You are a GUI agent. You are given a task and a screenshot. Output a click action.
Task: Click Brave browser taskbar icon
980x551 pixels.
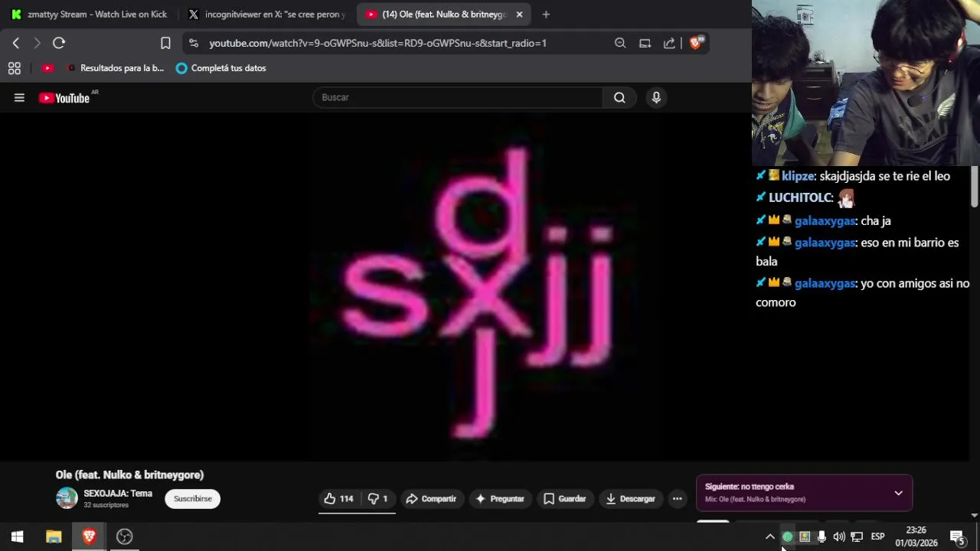click(x=89, y=536)
